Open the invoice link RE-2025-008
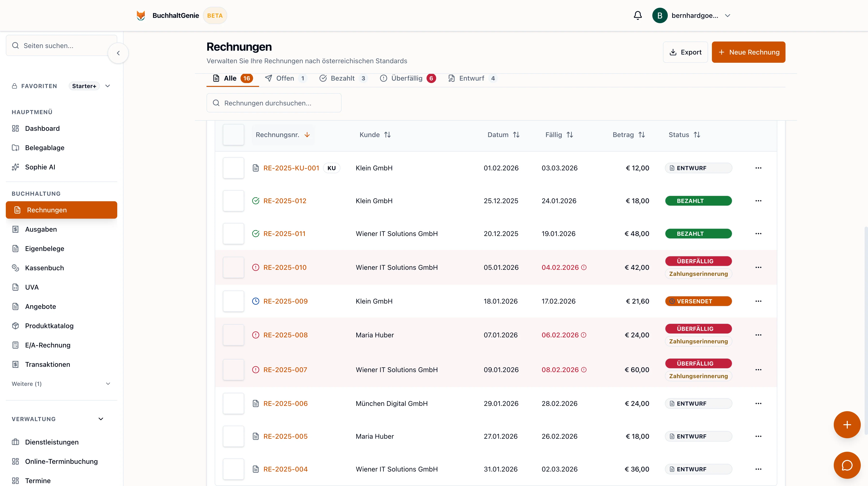The image size is (868, 486). tap(285, 335)
